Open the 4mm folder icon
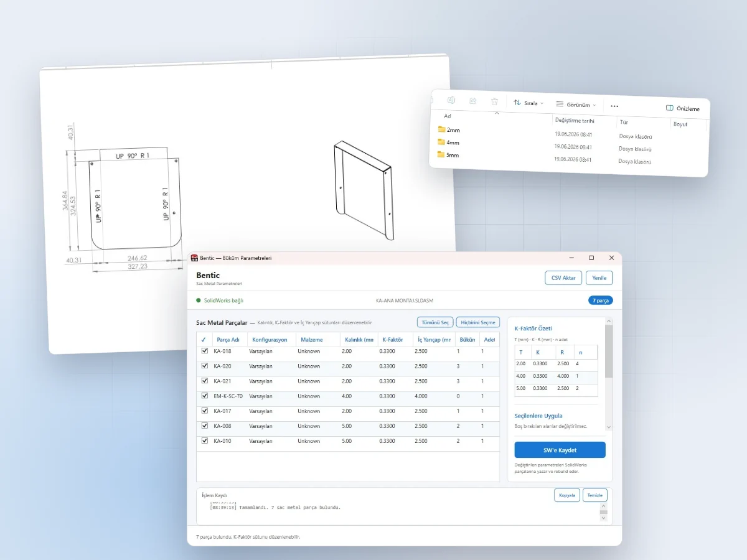Screen dimensions: 747x560 (x=441, y=142)
